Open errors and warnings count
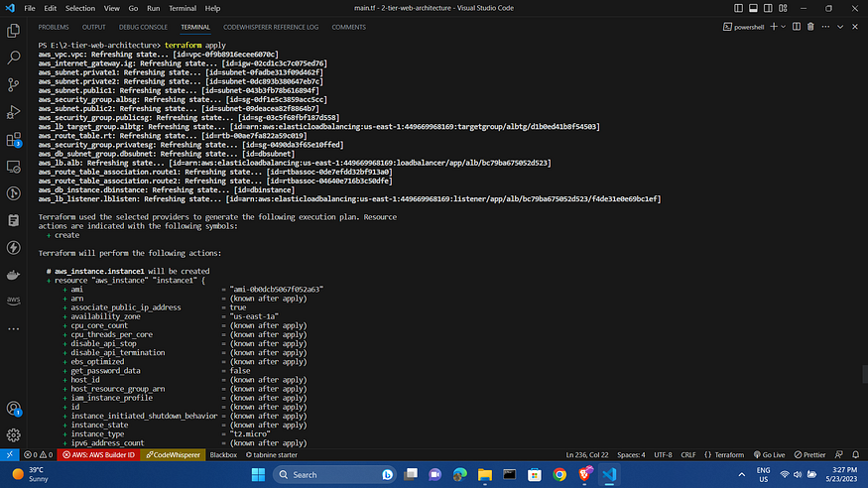868x488 pixels. pos(39,455)
